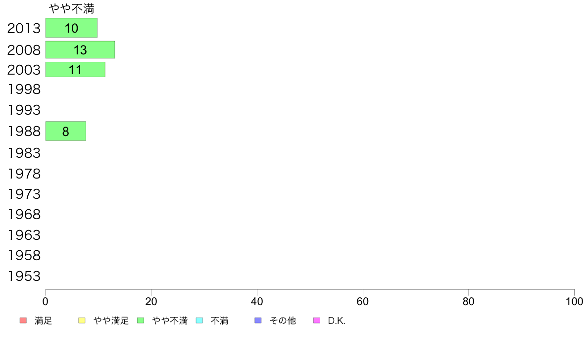Click the red 満足 legend swatch
588x364 pixels.
[23, 320]
